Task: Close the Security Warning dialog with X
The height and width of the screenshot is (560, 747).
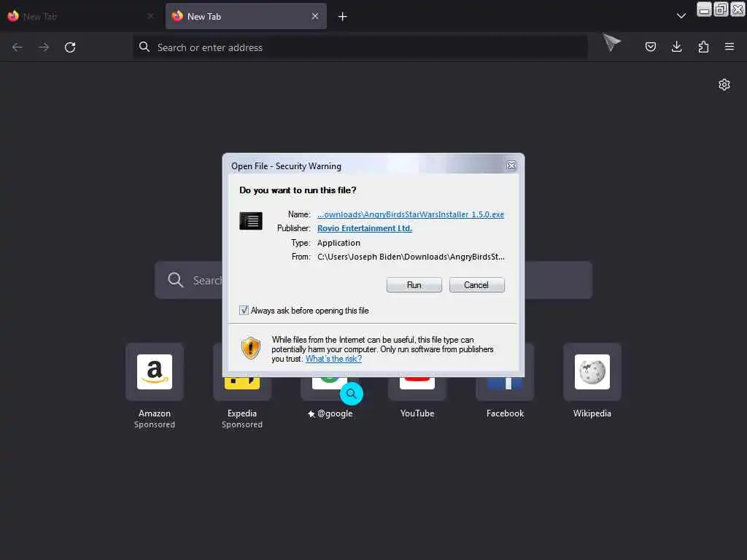Action: click(511, 166)
